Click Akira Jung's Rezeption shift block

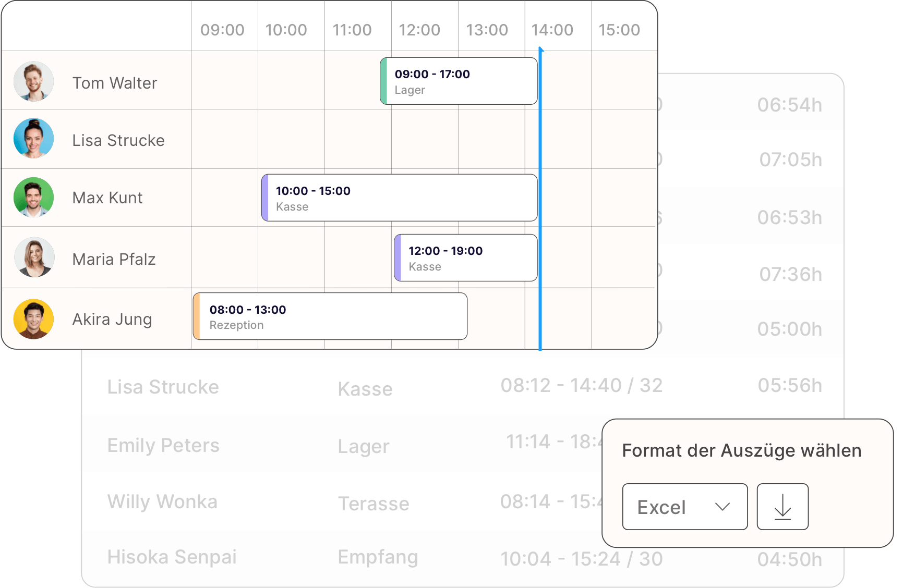point(330,316)
